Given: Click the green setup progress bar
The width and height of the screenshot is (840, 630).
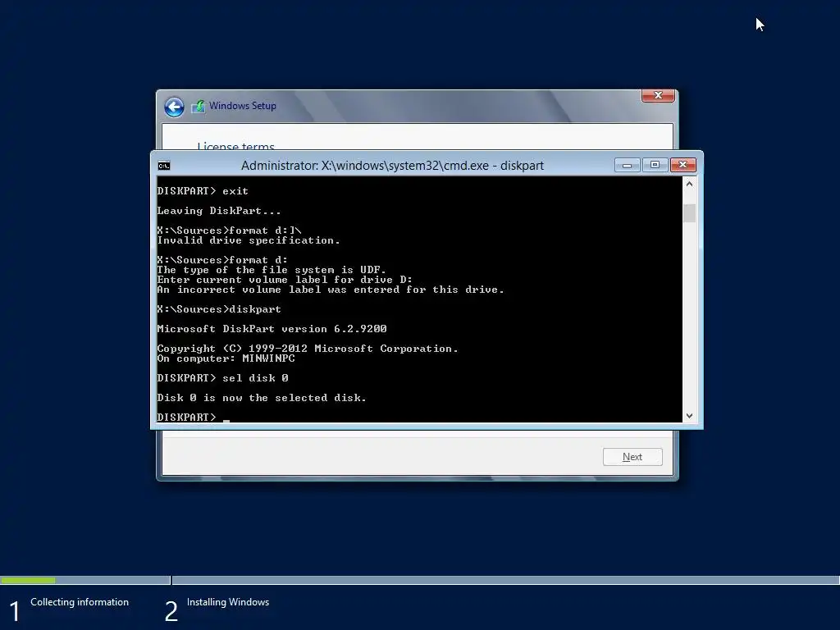Looking at the screenshot, I should [x=28, y=580].
